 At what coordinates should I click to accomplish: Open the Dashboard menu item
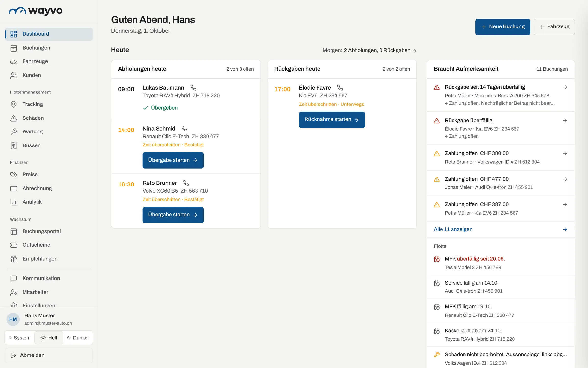click(x=49, y=34)
